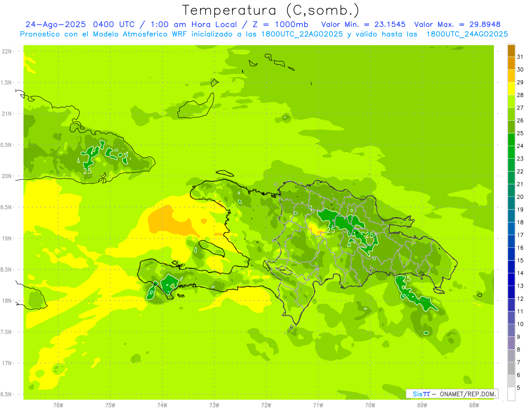Click the "25" contour label near 71W
Screen dimensions: 532x411
tap(331, 230)
